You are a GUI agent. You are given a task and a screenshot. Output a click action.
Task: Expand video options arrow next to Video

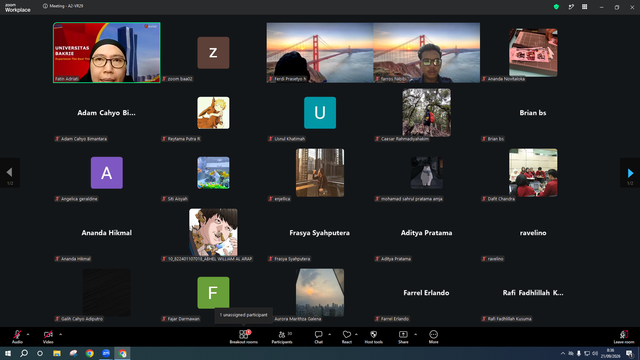pyautogui.click(x=60, y=334)
